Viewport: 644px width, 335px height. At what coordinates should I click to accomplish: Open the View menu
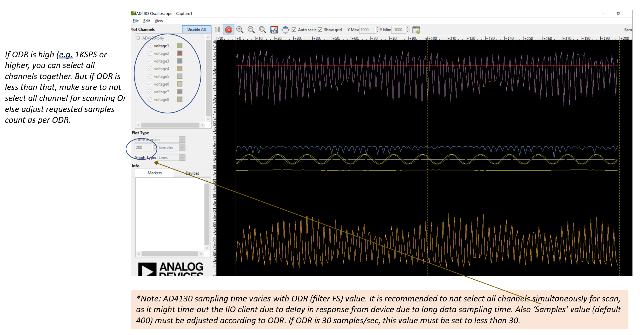point(158,21)
